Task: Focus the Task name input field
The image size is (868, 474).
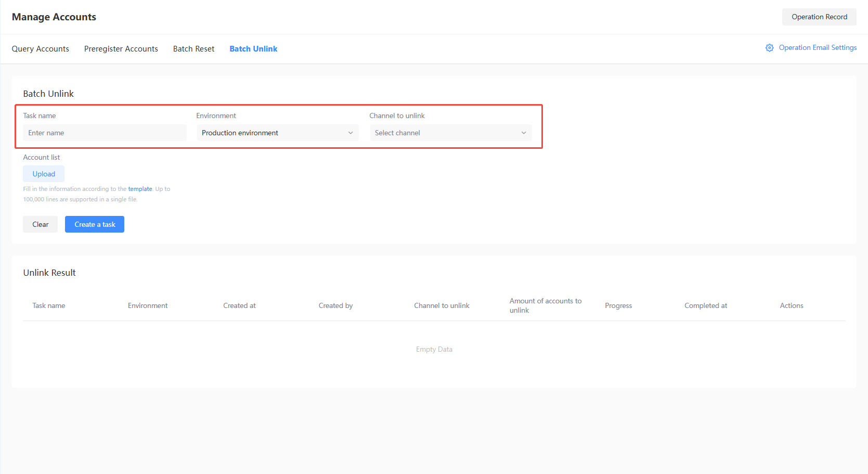Action: click(105, 133)
